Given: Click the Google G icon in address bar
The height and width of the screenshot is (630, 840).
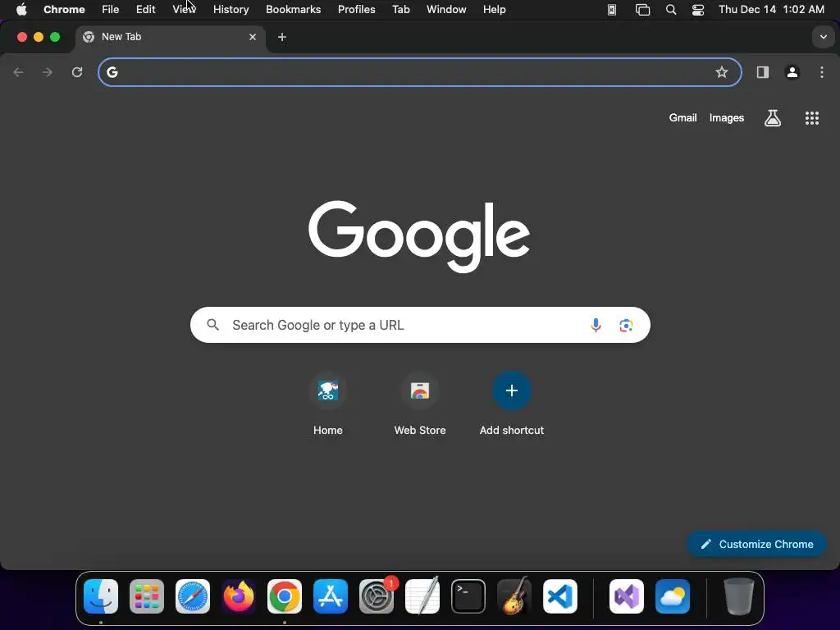Looking at the screenshot, I should coord(112,72).
